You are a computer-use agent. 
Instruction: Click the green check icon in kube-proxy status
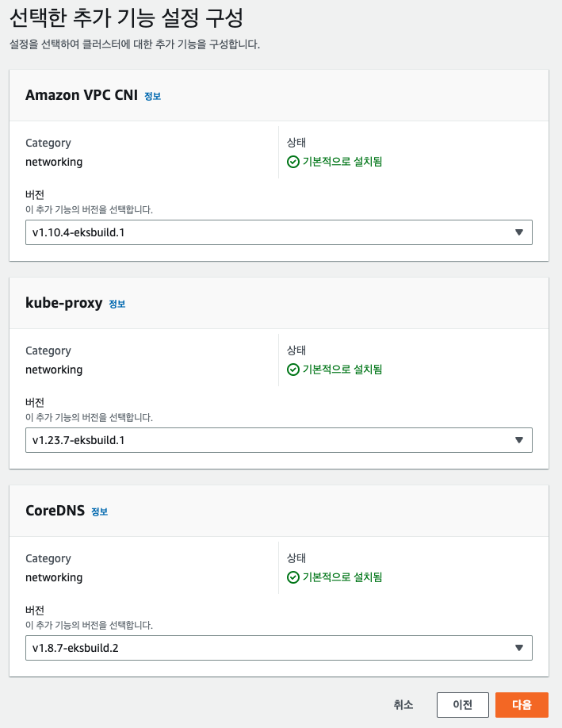coord(292,370)
